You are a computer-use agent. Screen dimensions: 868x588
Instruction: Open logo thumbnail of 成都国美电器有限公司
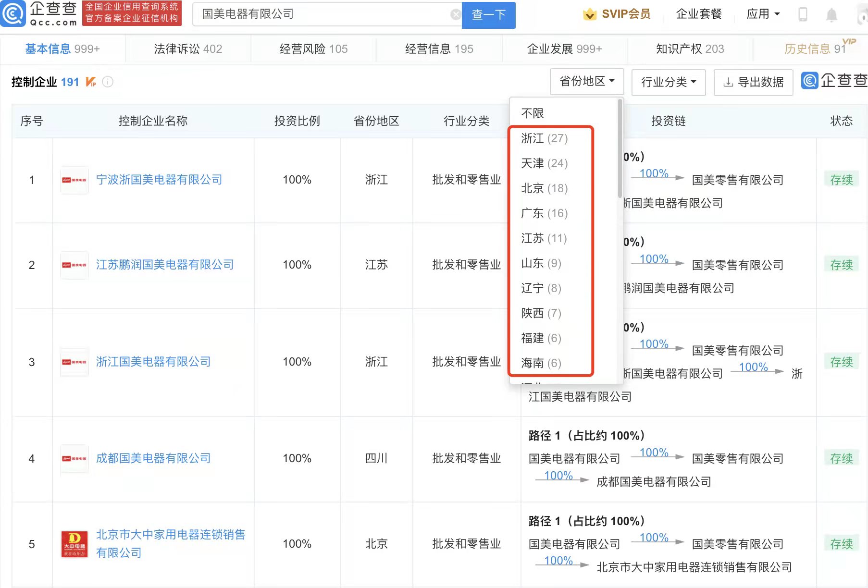coord(74,459)
